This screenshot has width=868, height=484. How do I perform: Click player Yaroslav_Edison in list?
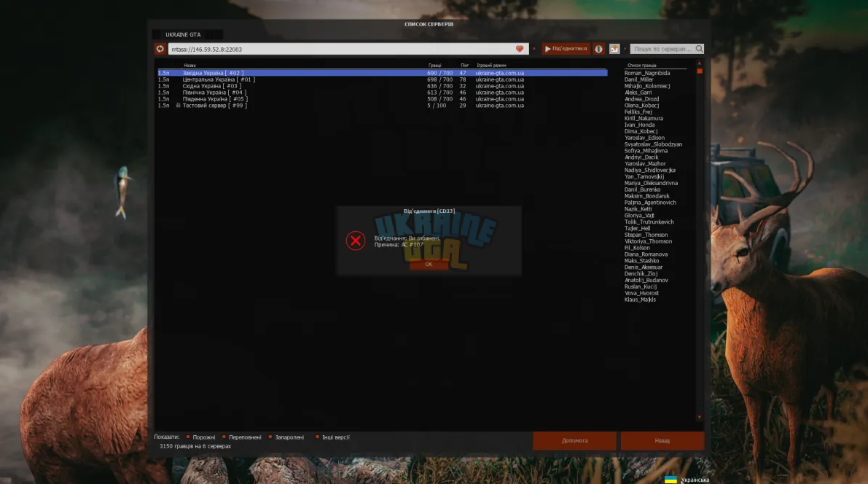pos(645,137)
